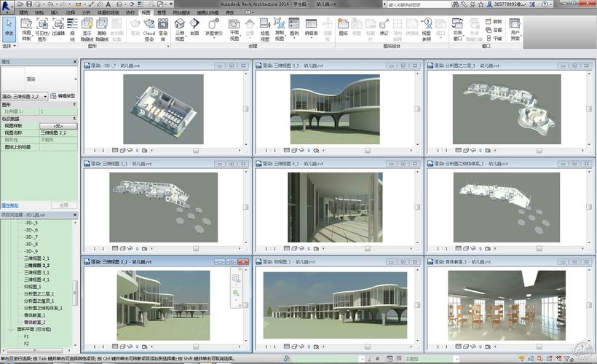Viewport: 597px width, 364px height.
Task: Open the 分析 (Analyze) ribbon tab
Action: point(86,12)
